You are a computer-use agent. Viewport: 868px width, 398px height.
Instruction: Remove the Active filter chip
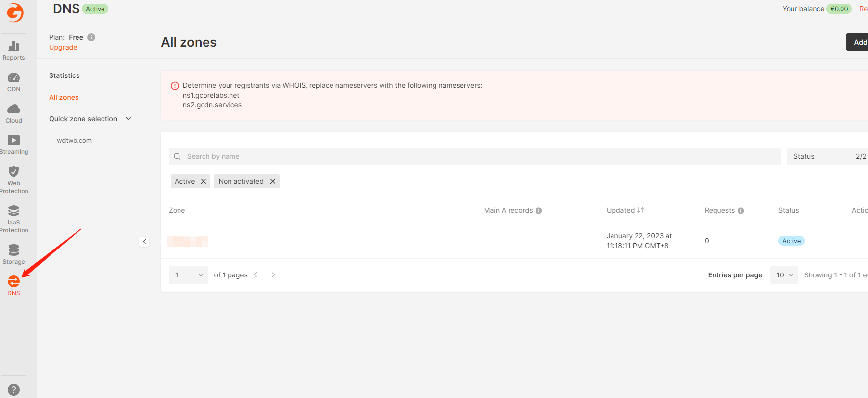click(x=204, y=181)
